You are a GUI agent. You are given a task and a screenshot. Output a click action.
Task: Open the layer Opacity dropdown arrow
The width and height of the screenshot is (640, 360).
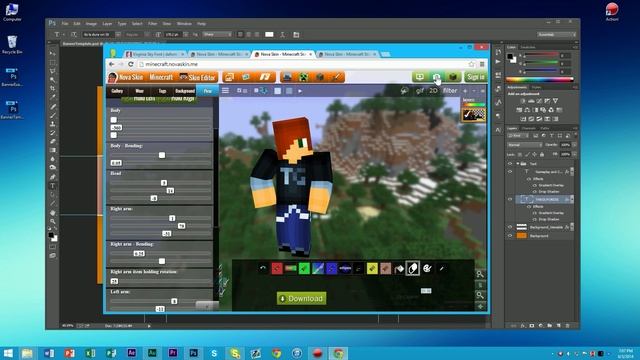574,145
